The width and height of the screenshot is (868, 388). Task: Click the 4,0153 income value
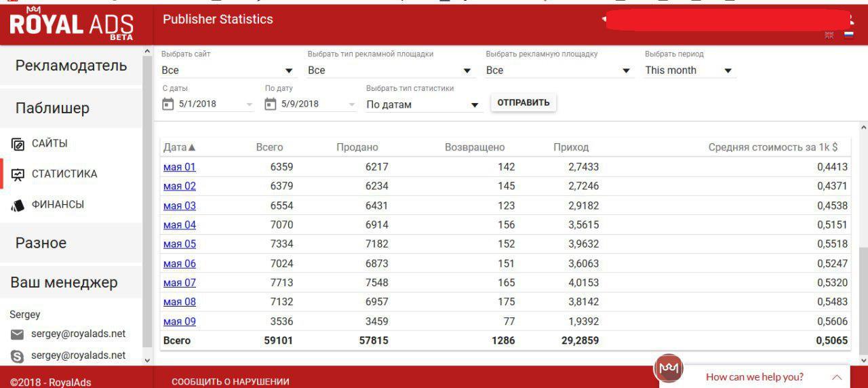(x=584, y=283)
